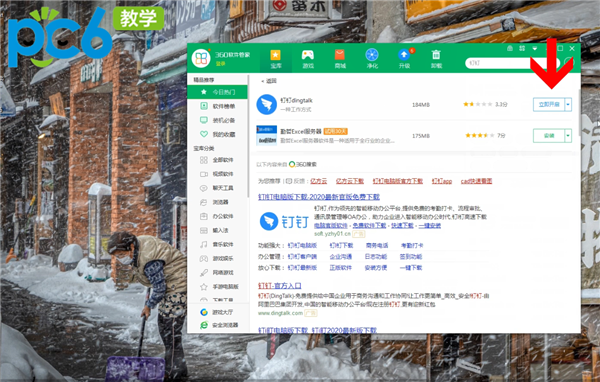The height and width of the screenshot is (382, 600).
Task: Click the 返回 back link
Action: click(269, 81)
